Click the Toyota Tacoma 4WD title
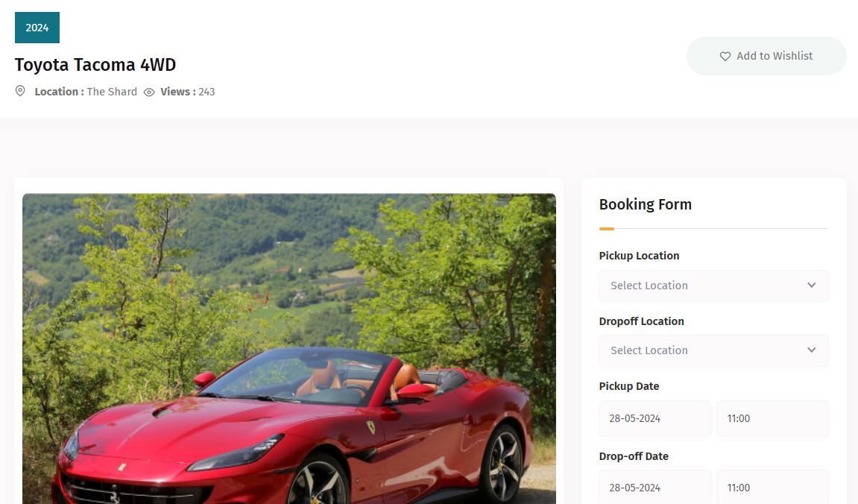The image size is (858, 504). tap(95, 65)
